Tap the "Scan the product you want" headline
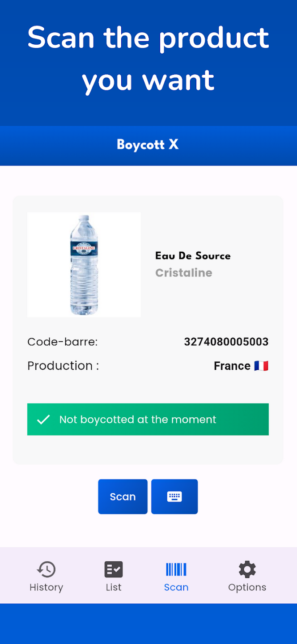This screenshot has height=644, width=297. coord(148,59)
